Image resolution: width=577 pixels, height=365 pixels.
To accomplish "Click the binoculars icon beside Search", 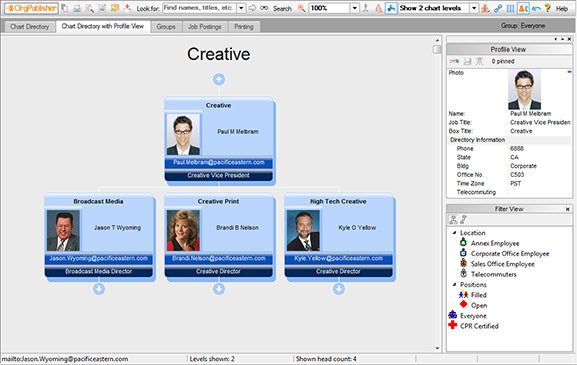I will click(264, 8).
